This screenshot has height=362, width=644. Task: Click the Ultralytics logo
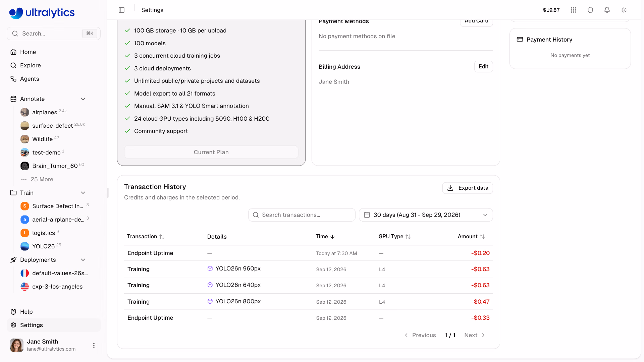42,13
